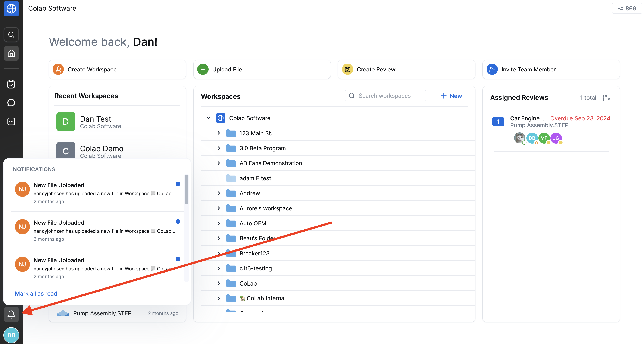Collapse the Colab Software workspace tree
This screenshot has height=344, width=644.
(209, 118)
